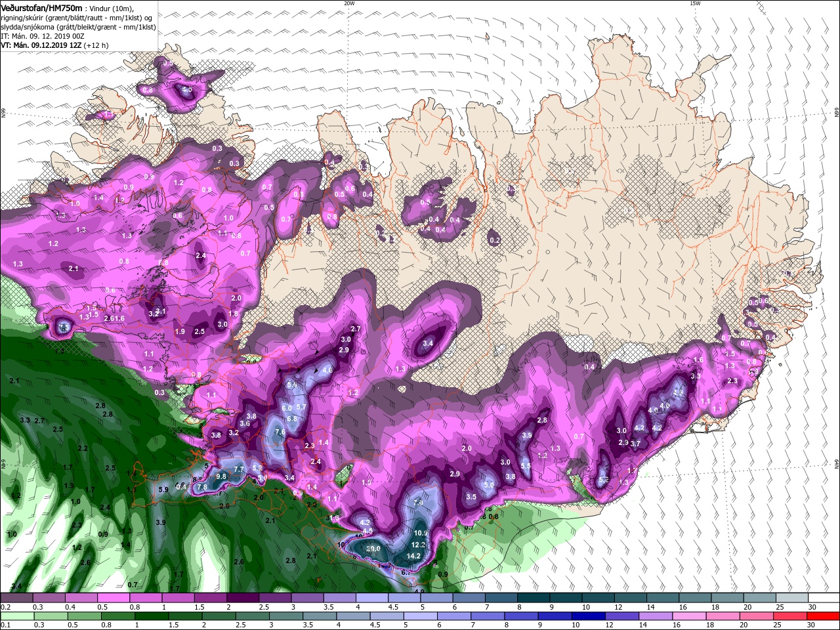Select the bright red swatch after 30 in lower legend

823,616
